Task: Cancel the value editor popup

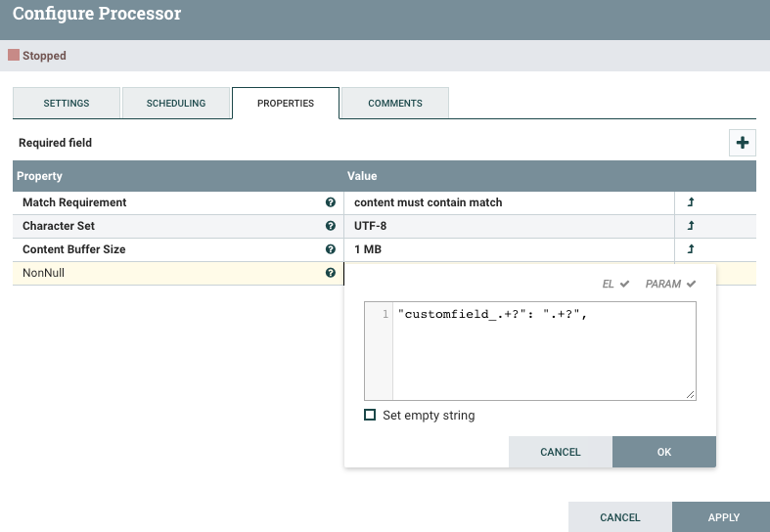Action: pyautogui.click(x=561, y=452)
